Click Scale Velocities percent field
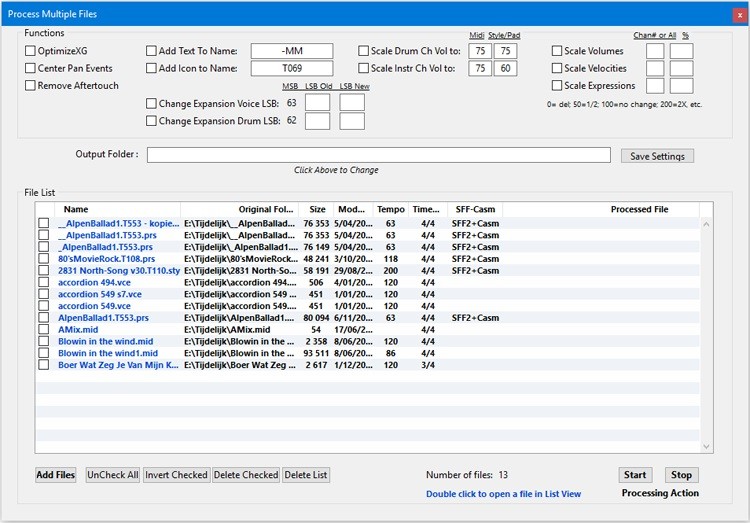This screenshot has width=750, height=523. pyautogui.click(x=681, y=68)
